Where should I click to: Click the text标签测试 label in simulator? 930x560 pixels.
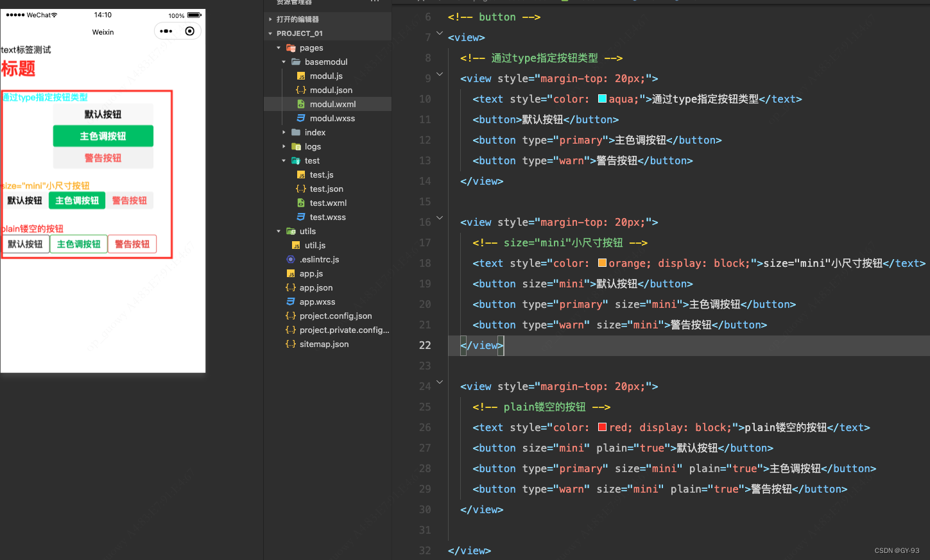pos(26,50)
